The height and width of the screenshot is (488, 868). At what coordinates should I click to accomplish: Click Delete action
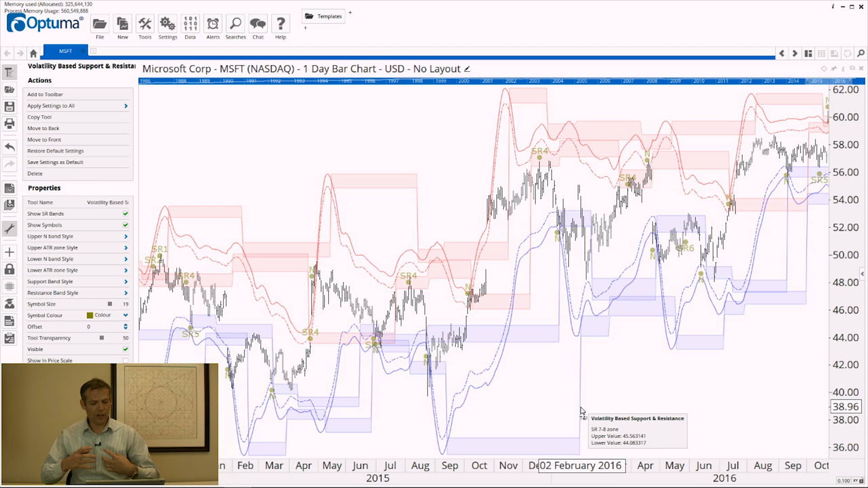click(35, 174)
